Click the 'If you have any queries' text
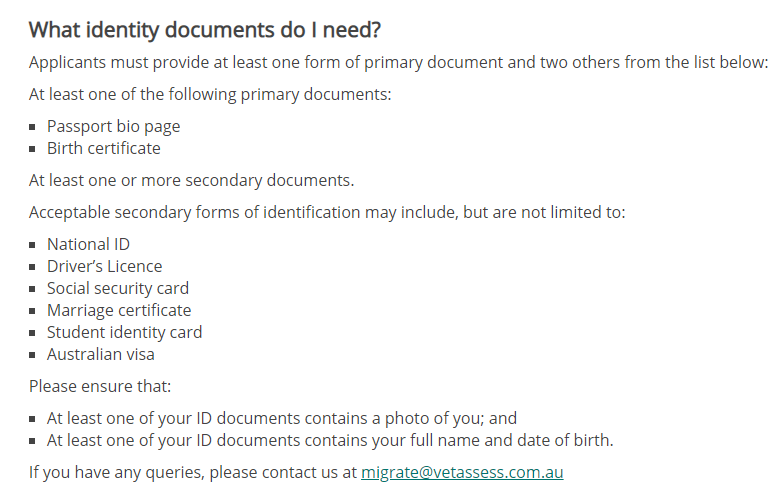The height and width of the screenshot is (492, 783). click(193, 472)
